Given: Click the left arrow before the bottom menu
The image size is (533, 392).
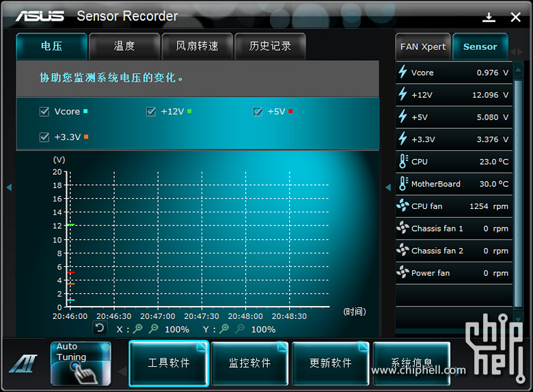Looking at the screenshot, I should pyautogui.click(x=122, y=372).
